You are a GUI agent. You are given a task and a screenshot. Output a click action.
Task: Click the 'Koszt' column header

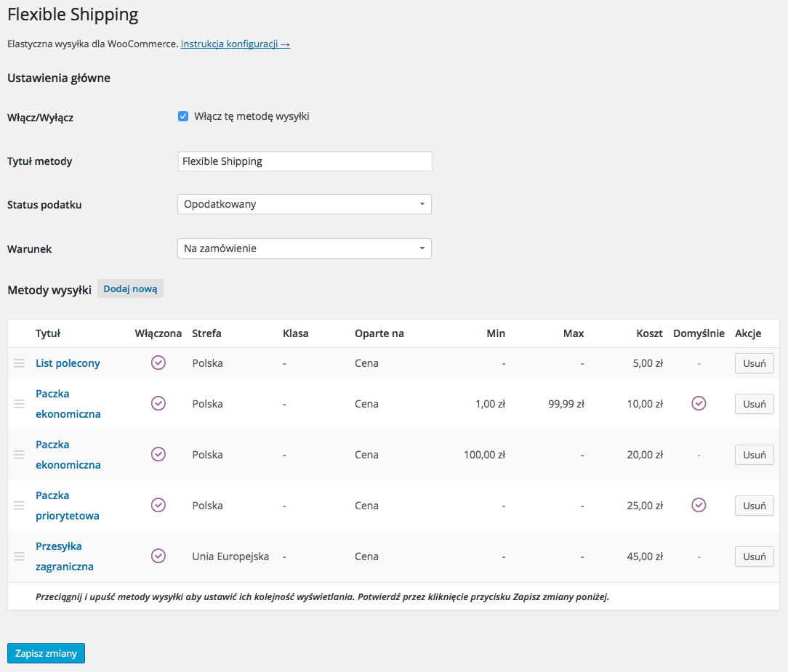pyautogui.click(x=649, y=333)
